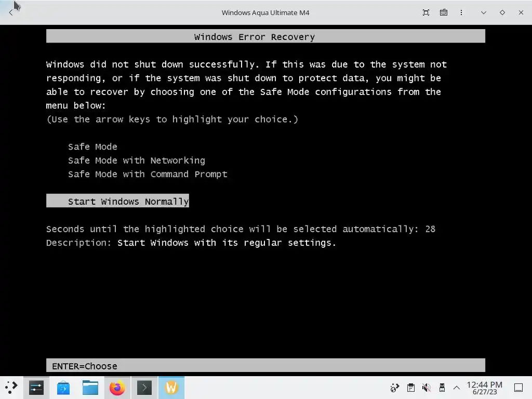Go back using the title bar arrow
Screen dimensions: 532x399
[x=11, y=13]
